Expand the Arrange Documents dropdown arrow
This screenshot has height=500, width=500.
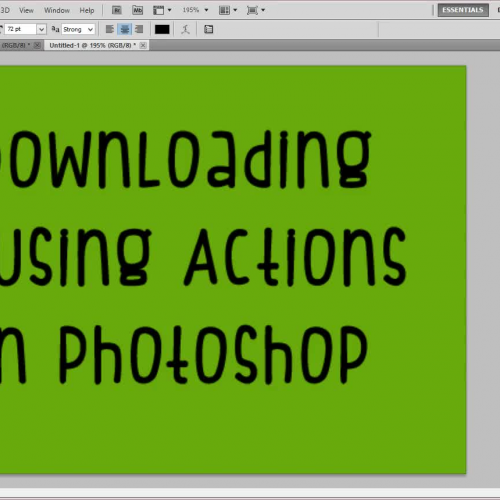coord(235,10)
